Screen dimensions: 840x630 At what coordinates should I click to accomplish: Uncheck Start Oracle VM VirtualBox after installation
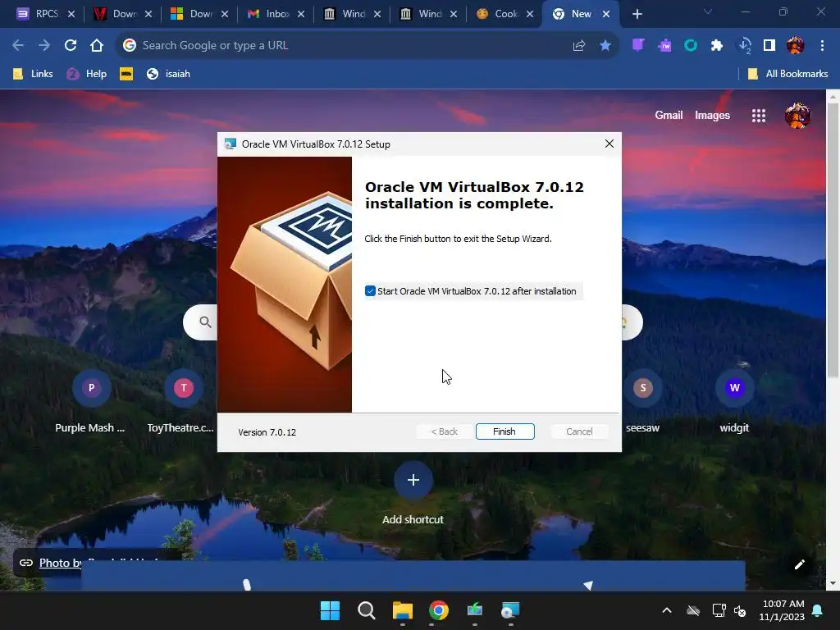click(x=370, y=291)
